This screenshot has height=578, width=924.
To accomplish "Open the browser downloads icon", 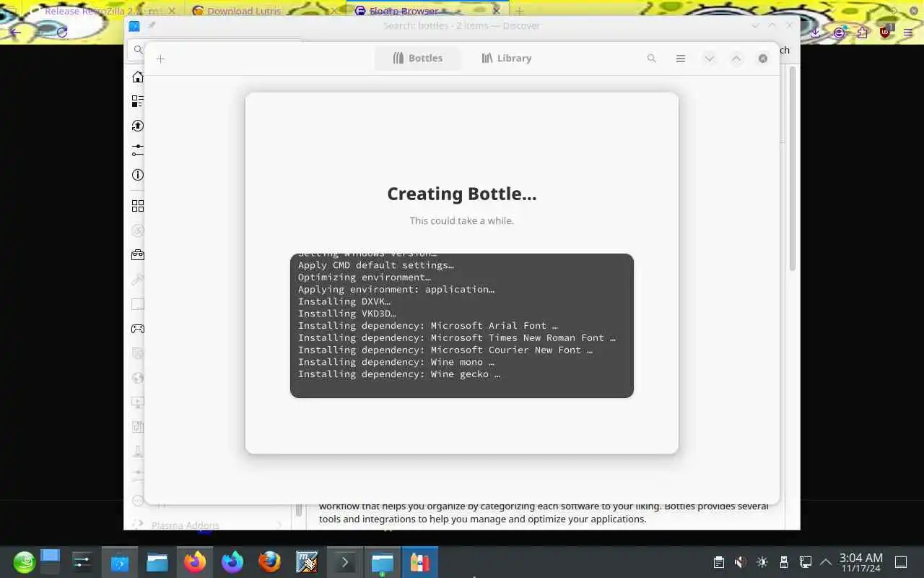I will tap(815, 33).
